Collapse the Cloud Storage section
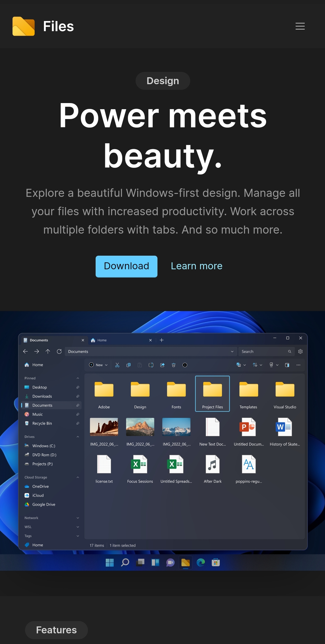 coord(78,477)
